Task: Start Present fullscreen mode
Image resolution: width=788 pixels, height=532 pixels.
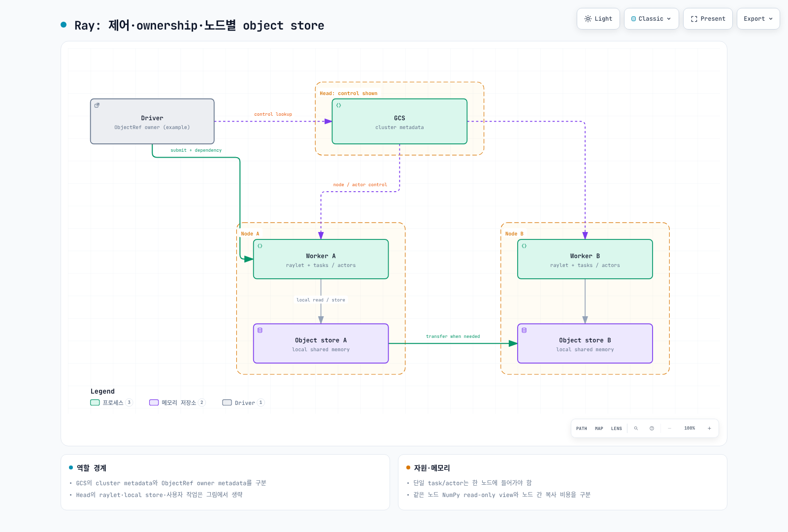Action: [x=708, y=19]
